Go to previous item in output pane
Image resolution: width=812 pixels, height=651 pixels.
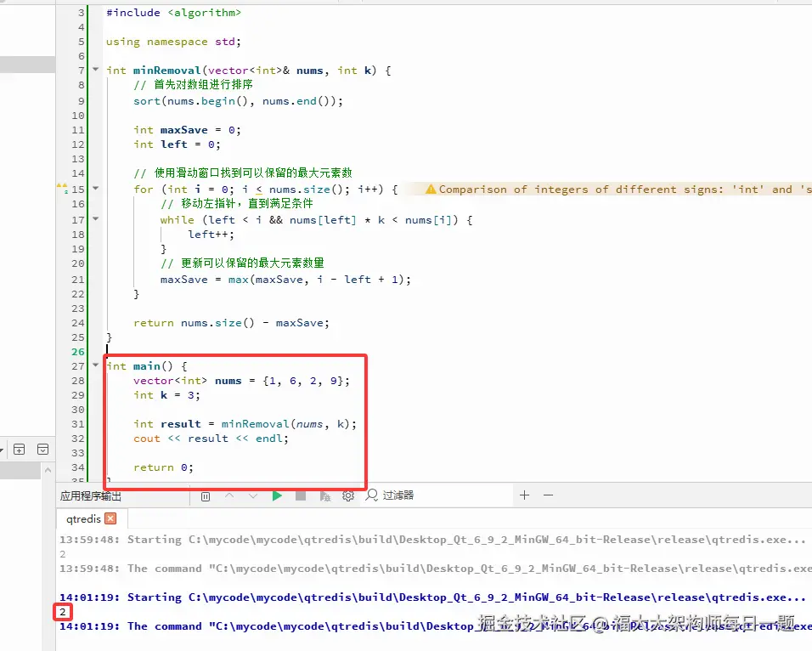point(229,496)
